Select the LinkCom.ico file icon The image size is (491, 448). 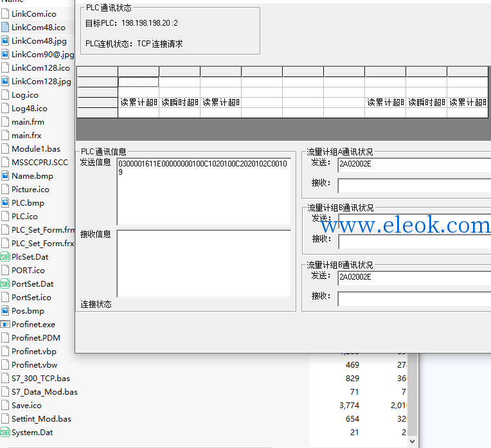(x=5, y=13)
